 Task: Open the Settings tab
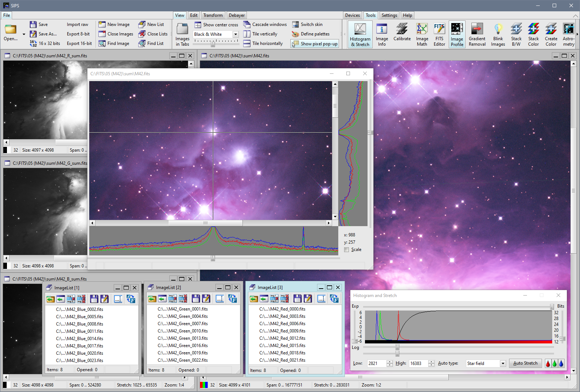(389, 15)
